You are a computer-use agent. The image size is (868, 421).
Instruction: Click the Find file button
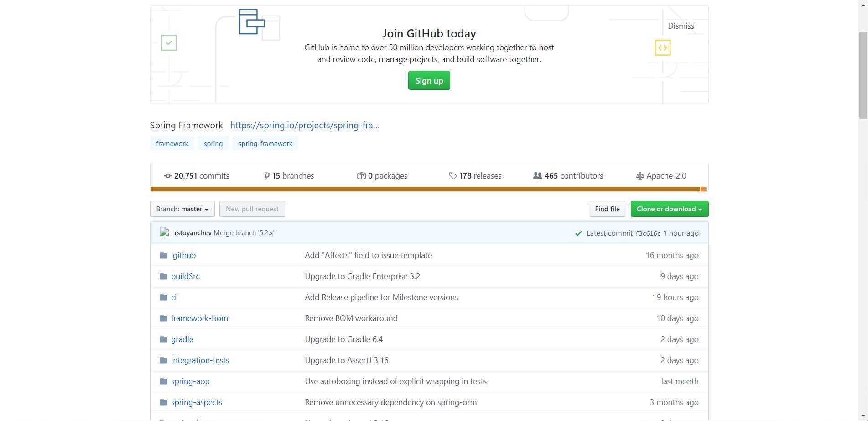tap(607, 209)
